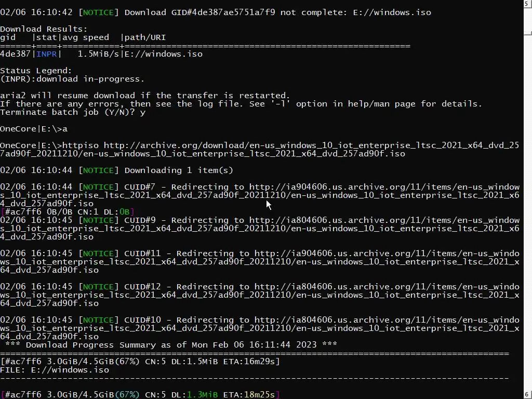Click the 'avg speed' column header
This screenshot has width=532, height=399.
tap(86, 37)
